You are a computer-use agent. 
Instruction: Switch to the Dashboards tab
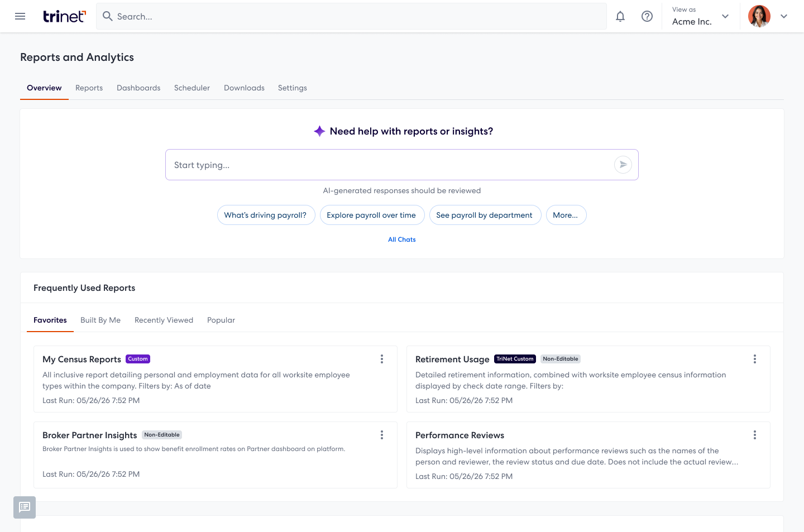138,88
